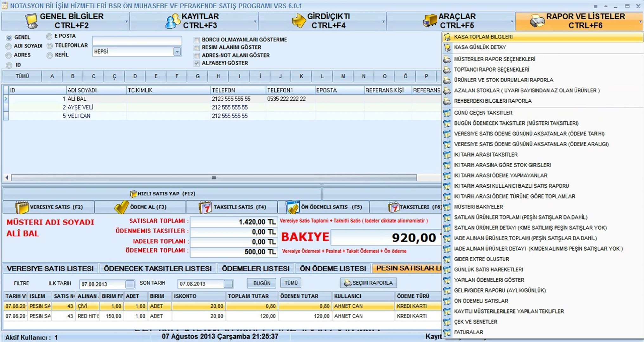Screen dimensions: 644x342
Task: Select the Adres radio button
Action: [8, 55]
